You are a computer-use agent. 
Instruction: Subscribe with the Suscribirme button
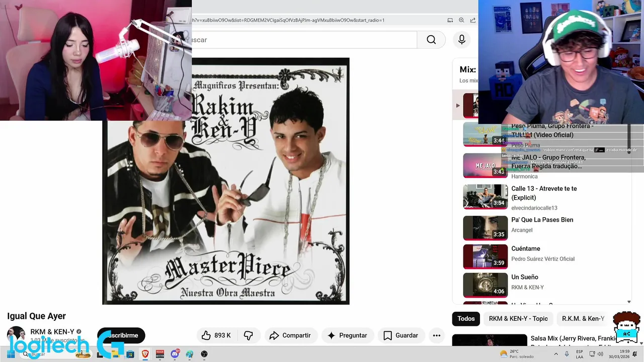click(x=121, y=335)
